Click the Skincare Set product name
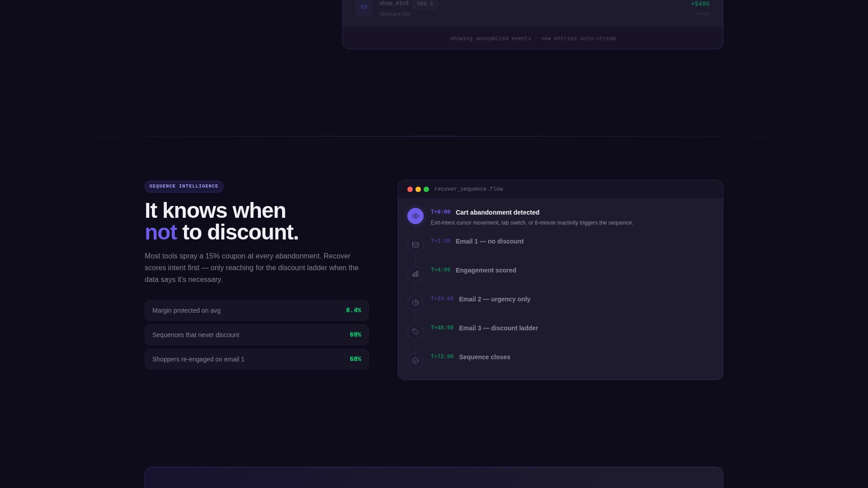 point(395,14)
